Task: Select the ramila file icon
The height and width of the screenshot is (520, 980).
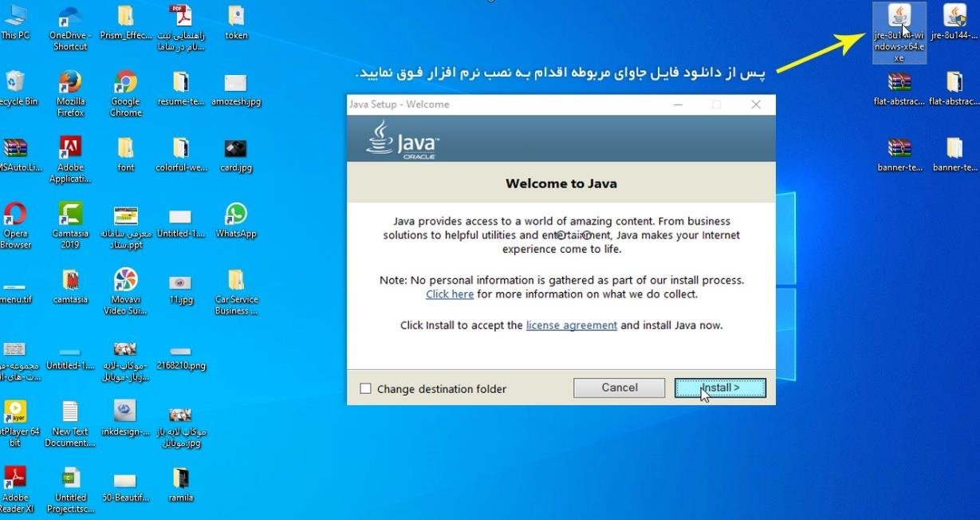Action: 180,484
